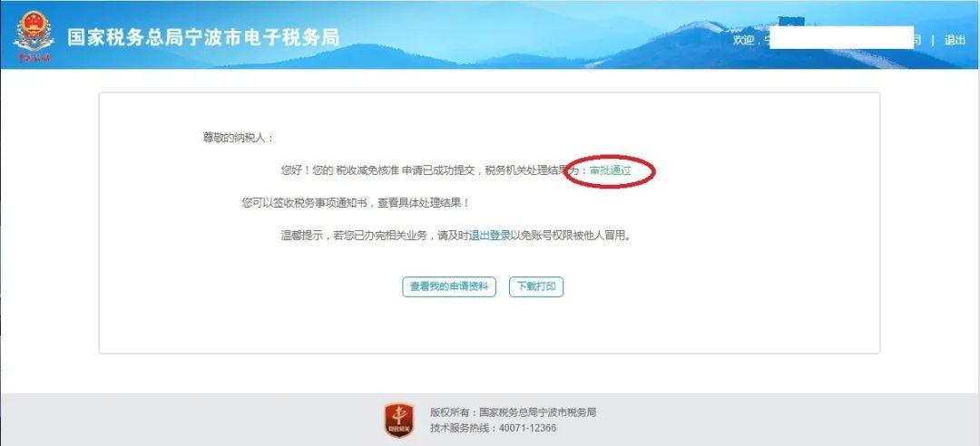Screen dimensions: 980x446
Task: Click the red shield footer logo
Action: click(398, 420)
